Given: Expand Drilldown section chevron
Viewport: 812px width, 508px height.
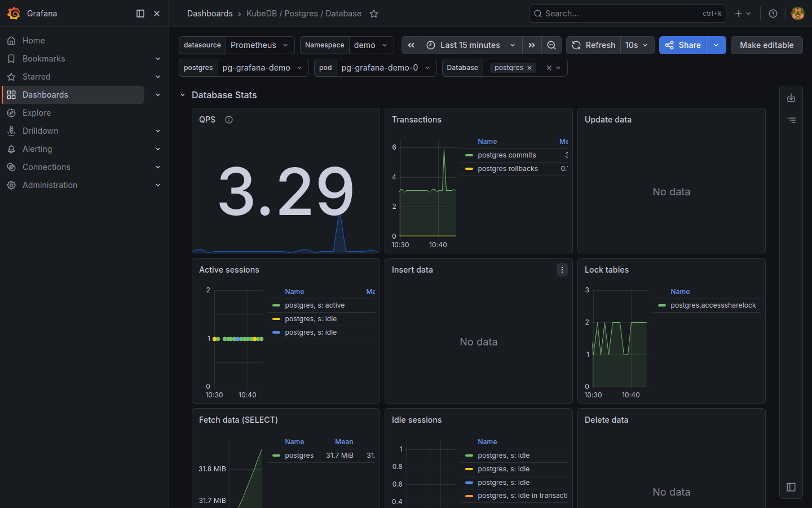Looking at the screenshot, I should tap(158, 131).
